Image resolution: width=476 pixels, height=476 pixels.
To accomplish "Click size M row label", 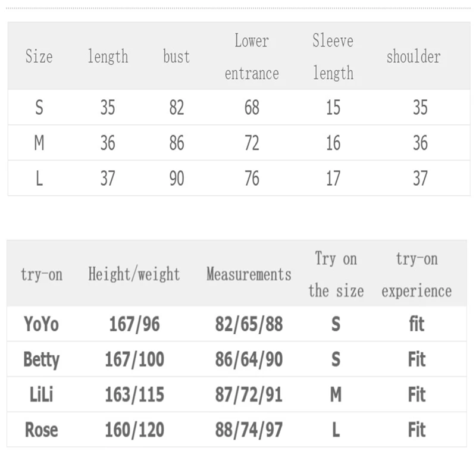I will pos(39,143).
